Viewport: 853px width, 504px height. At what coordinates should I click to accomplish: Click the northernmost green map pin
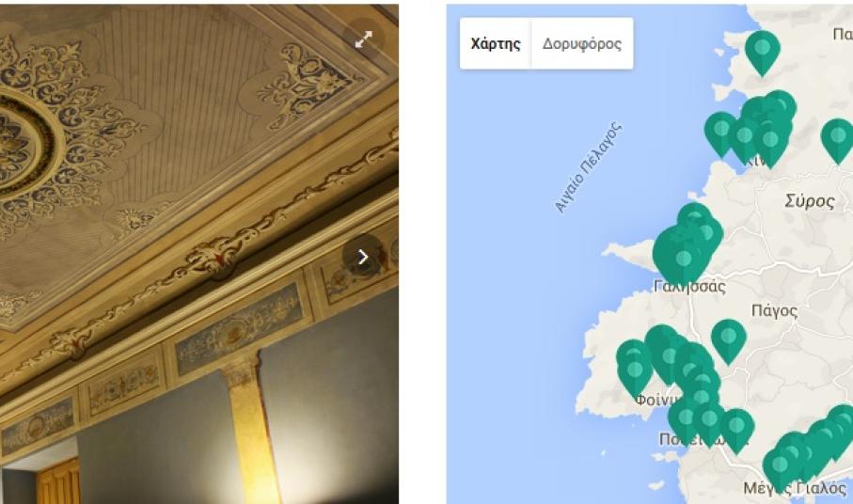[x=762, y=54]
